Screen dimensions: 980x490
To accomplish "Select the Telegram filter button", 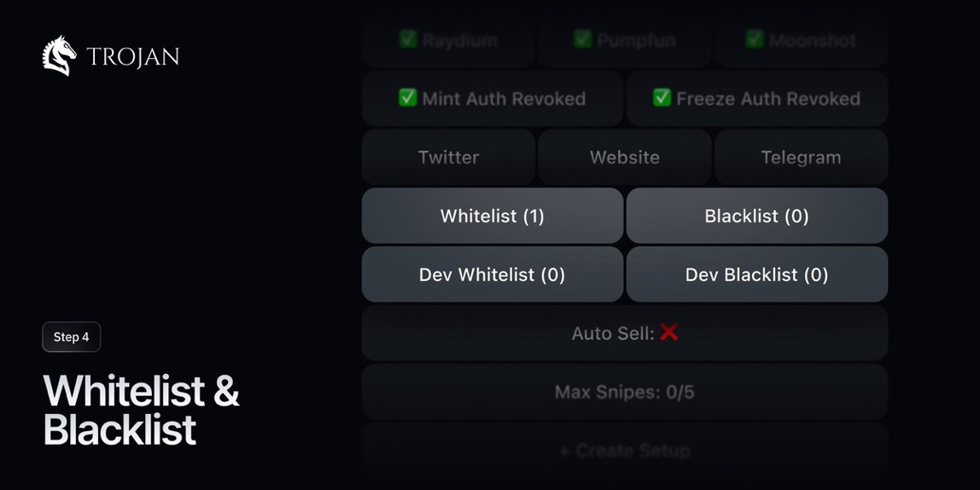I will coord(801,157).
